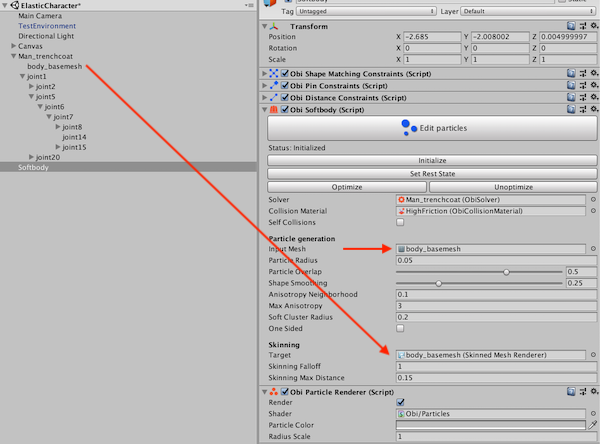Disable Obi Distance Constraints script
This screenshot has width=600, height=444.
(x=285, y=98)
